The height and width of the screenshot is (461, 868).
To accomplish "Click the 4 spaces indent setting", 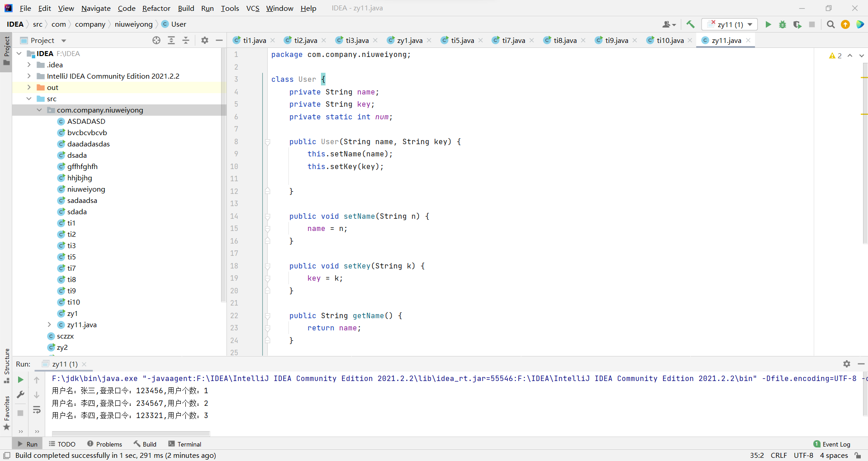I will tap(834, 456).
